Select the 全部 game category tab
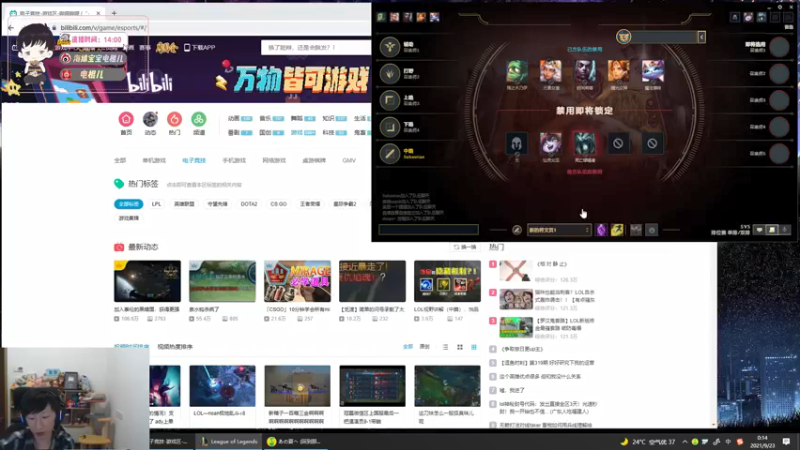This screenshot has width=800, height=450. (120, 160)
